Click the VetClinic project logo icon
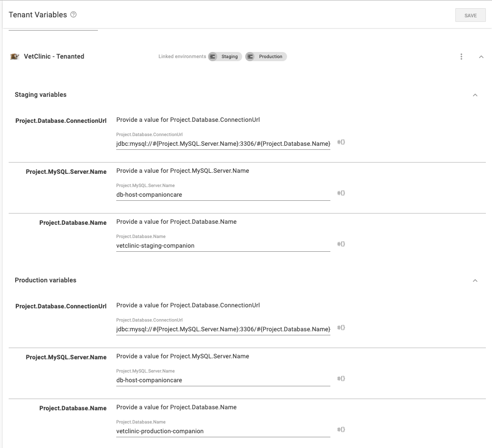Screen dimensions: 492x448 coord(15,57)
